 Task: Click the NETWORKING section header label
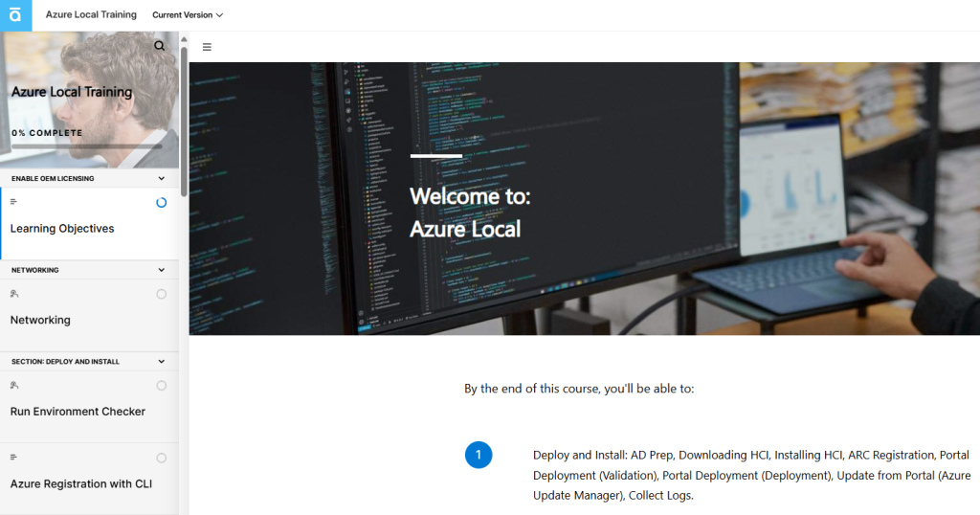(x=35, y=270)
